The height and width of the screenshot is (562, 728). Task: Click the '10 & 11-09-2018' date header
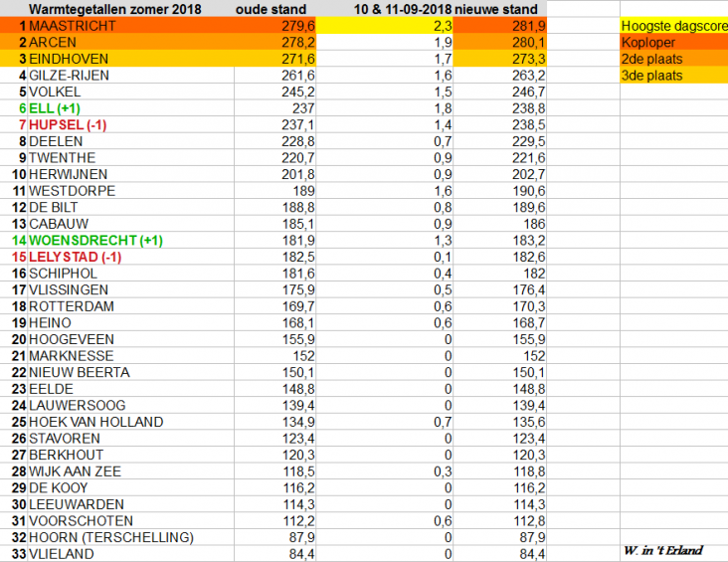point(404,8)
